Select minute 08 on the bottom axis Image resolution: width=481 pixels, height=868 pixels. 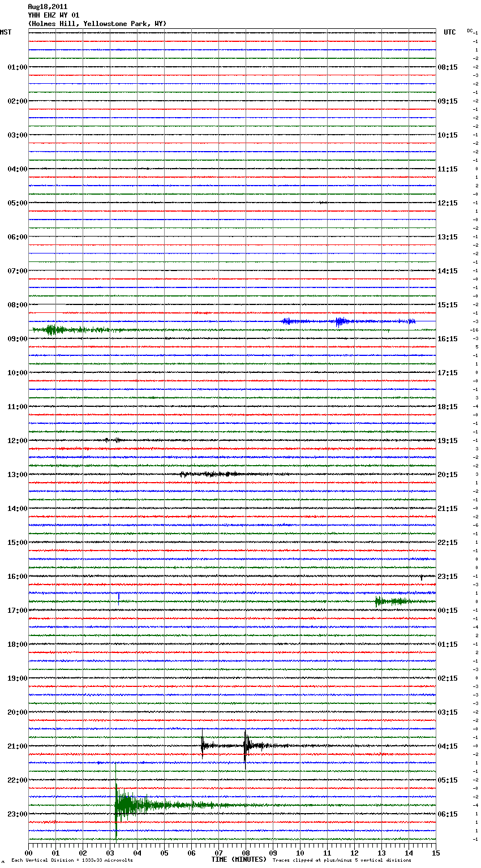(246, 853)
